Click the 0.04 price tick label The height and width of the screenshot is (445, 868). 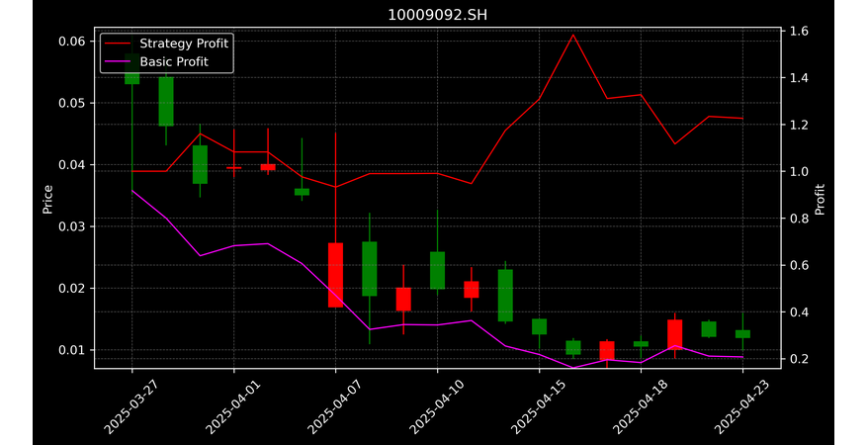[72, 165]
